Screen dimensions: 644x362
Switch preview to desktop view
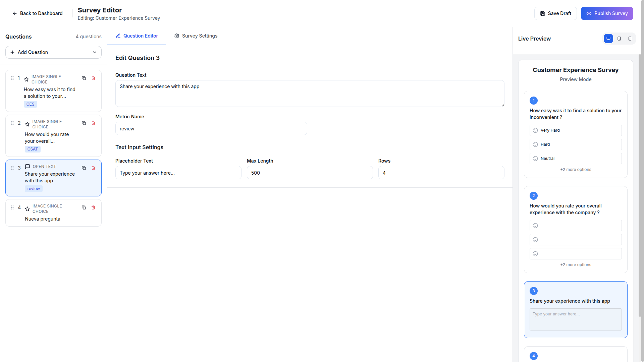[x=608, y=39]
